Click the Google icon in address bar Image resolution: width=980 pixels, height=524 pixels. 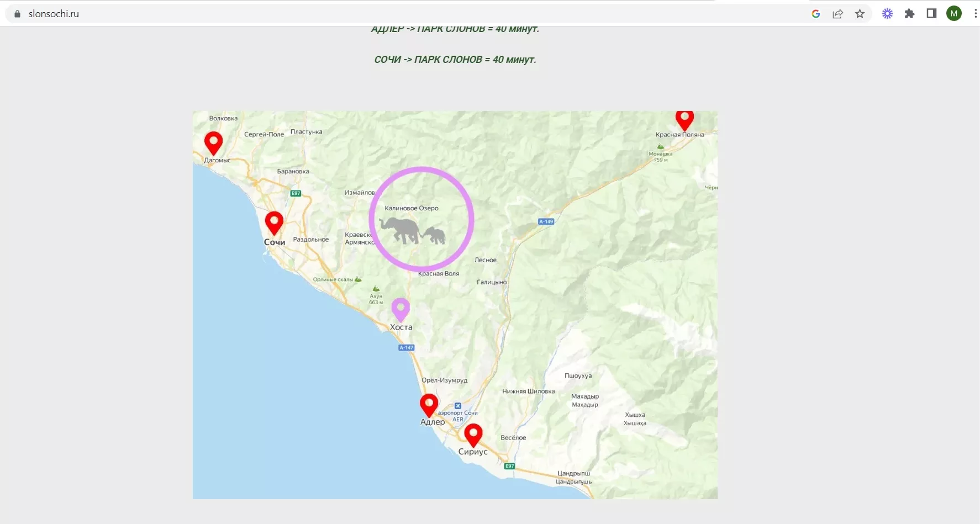[x=815, y=14]
